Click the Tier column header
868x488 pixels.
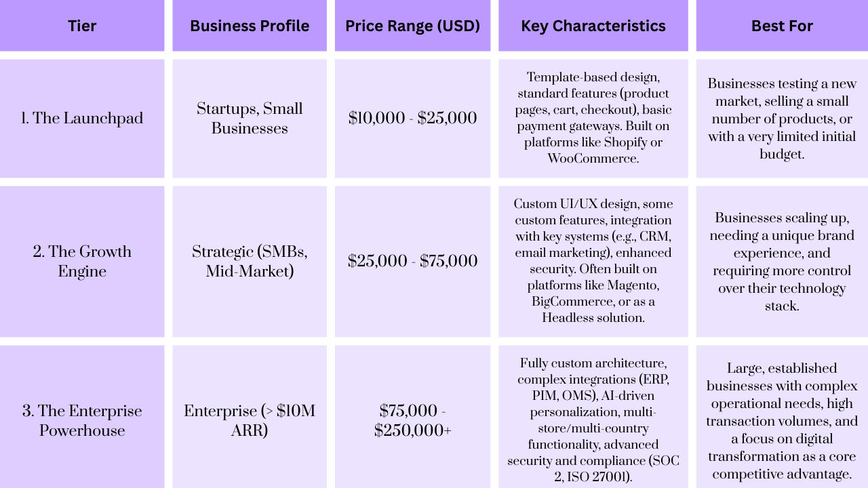pyautogui.click(x=82, y=26)
